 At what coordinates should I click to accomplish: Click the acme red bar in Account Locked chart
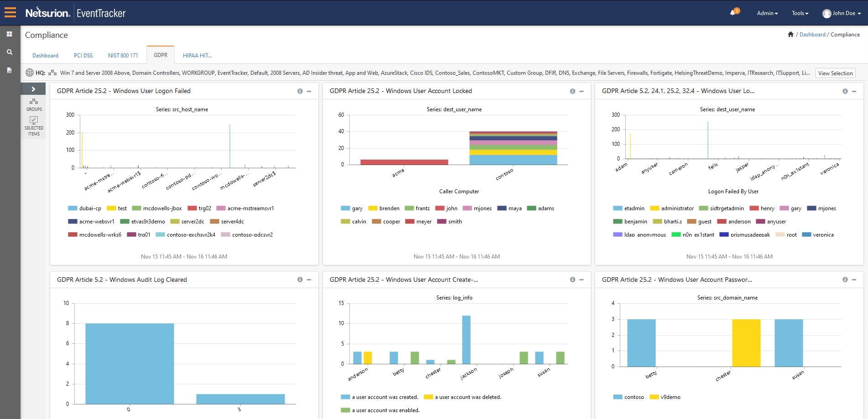coord(404,162)
